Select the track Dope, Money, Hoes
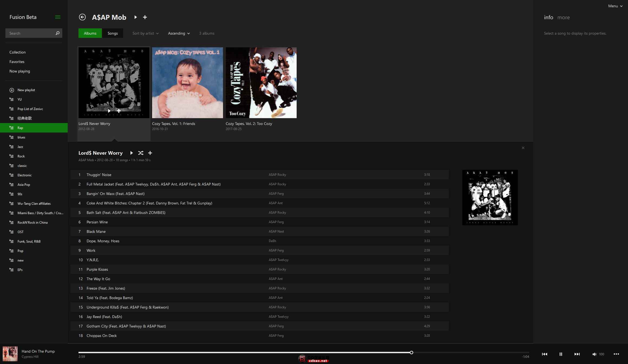The width and height of the screenshot is (628, 364). [260, 241]
